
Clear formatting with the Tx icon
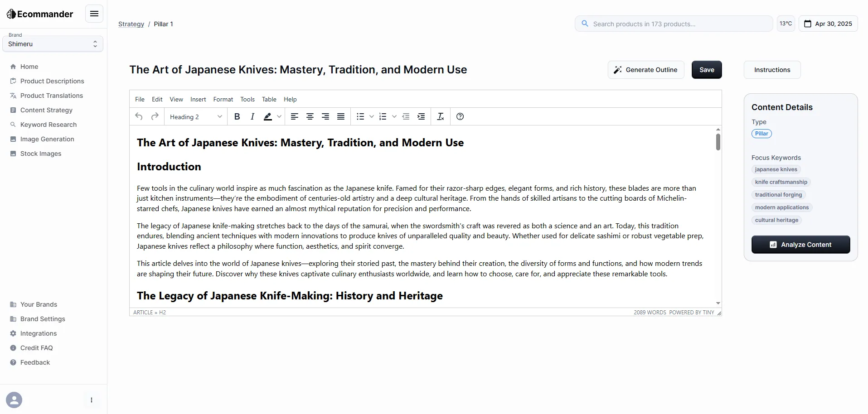coord(440,116)
